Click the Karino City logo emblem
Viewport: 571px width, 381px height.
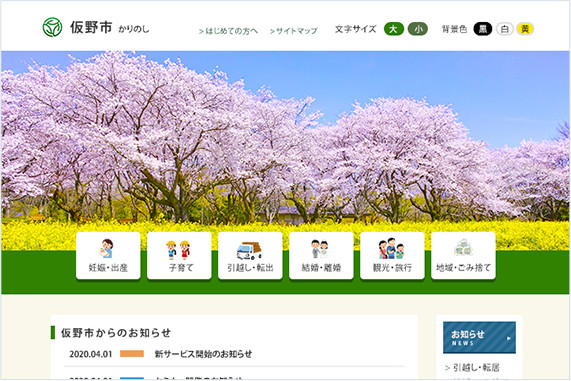tap(52, 27)
